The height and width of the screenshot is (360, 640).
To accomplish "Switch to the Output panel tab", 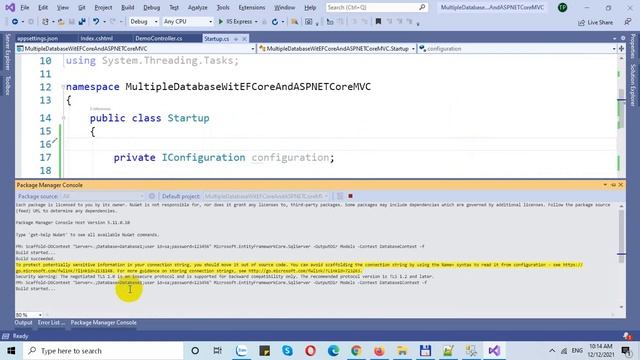I will coord(23,323).
